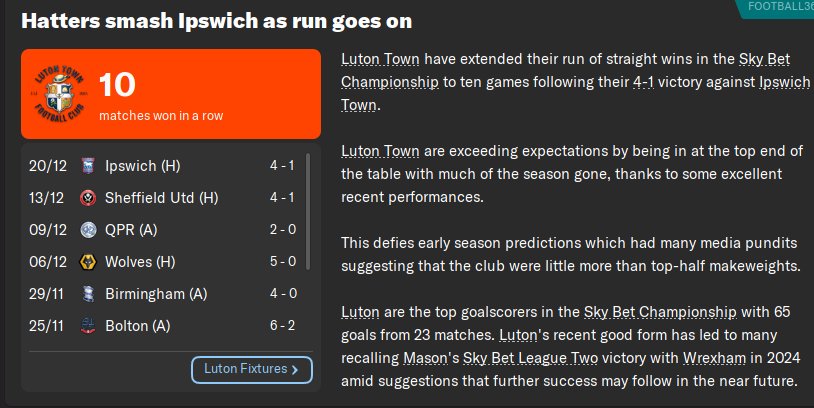Click the orange matches-won-in-a-row banner
814x408 pixels.
(x=200, y=94)
